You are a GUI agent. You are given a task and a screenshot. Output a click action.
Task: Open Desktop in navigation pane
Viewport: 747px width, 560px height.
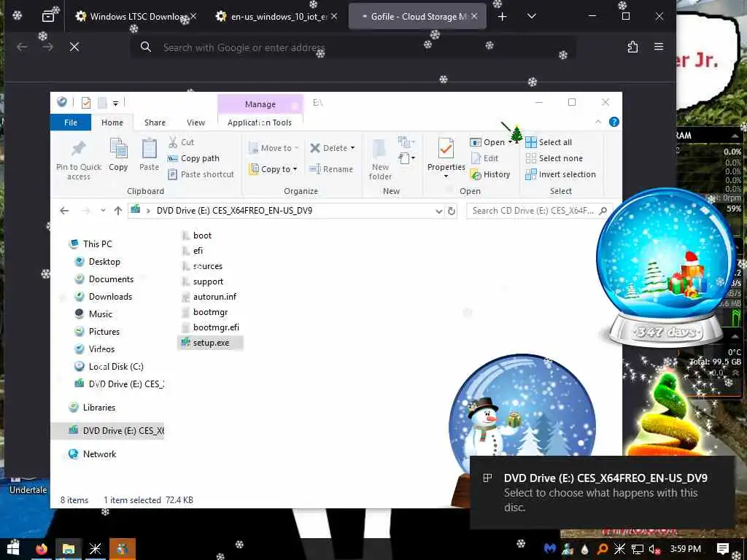pyautogui.click(x=98, y=262)
